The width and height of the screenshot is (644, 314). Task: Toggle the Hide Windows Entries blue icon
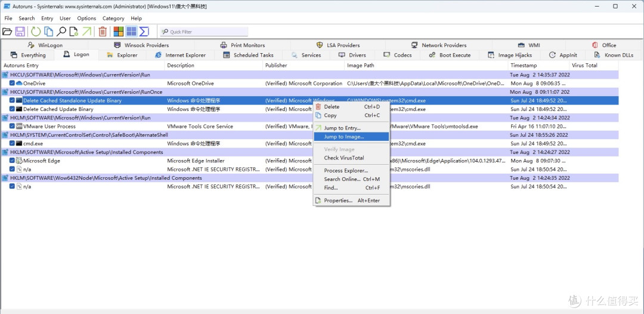point(131,32)
